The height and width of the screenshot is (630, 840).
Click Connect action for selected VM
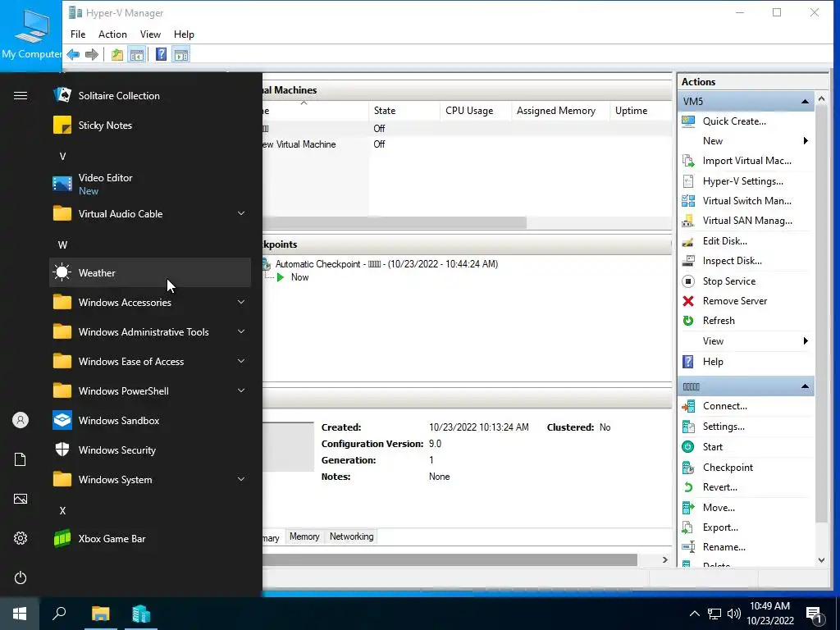pos(725,406)
